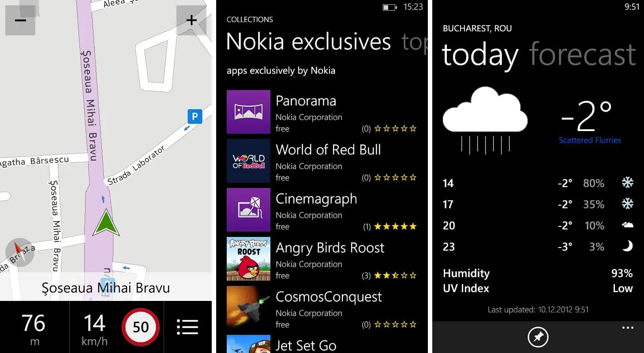Open World of Red Bull app
Screen dimensions: 644x353
328,150
